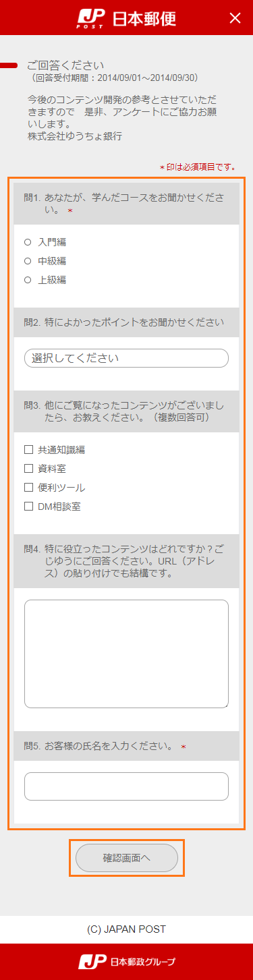253x980 pixels.
Task: Click the 日本郵便 header title text
Action: pyautogui.click(x=144, y=18)
